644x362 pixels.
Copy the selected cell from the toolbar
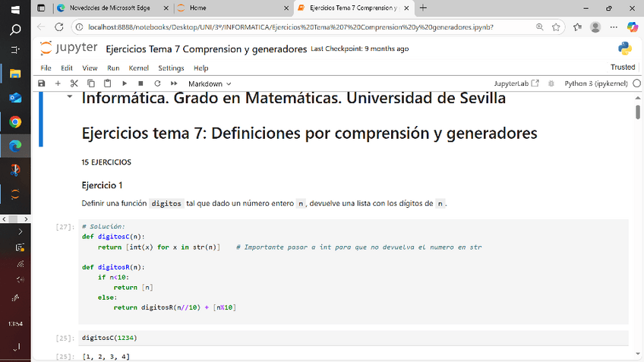(91, 83)
